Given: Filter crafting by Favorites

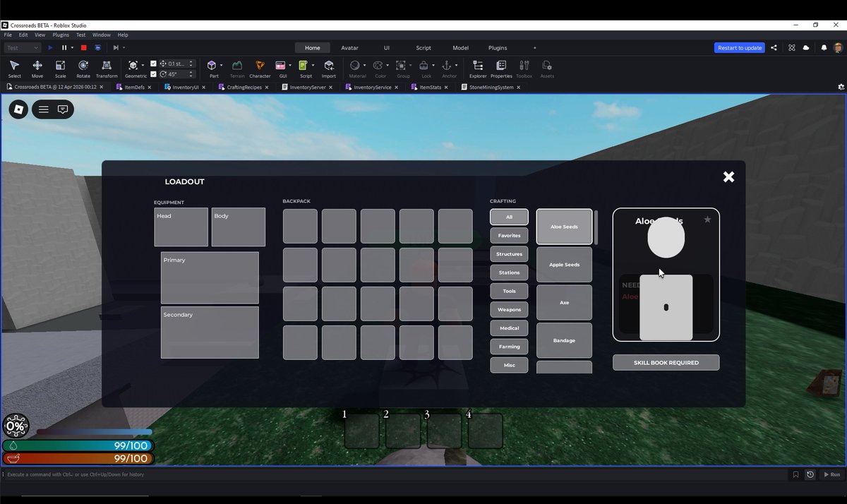Looking at the screenshot, I should tap(509, 235).
